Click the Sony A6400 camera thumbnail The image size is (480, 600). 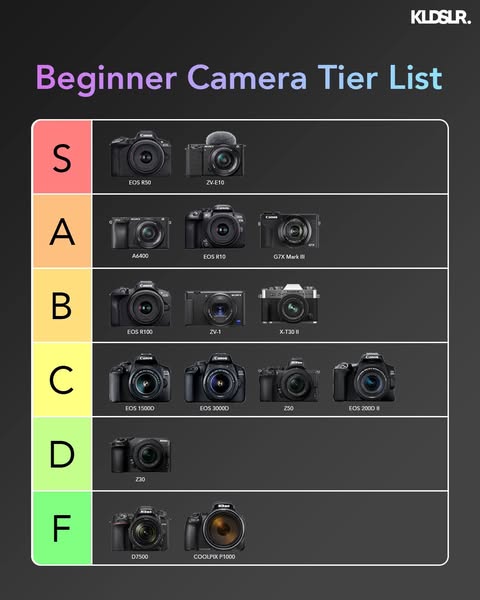140,233
